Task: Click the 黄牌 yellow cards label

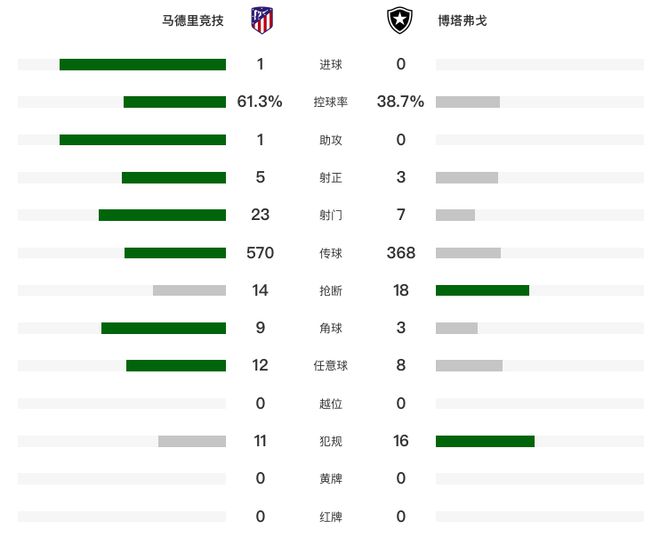Action: [330, 479]
